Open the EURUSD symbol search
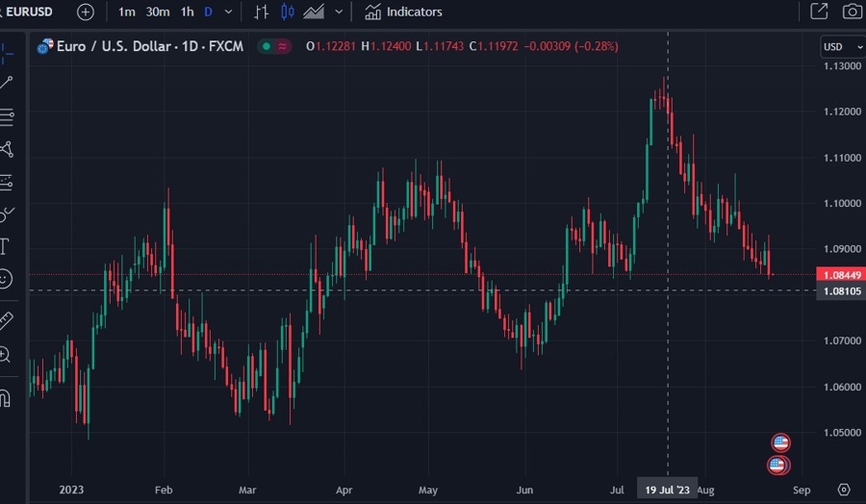Screen dimensions: 866x504 coord(28,12)
